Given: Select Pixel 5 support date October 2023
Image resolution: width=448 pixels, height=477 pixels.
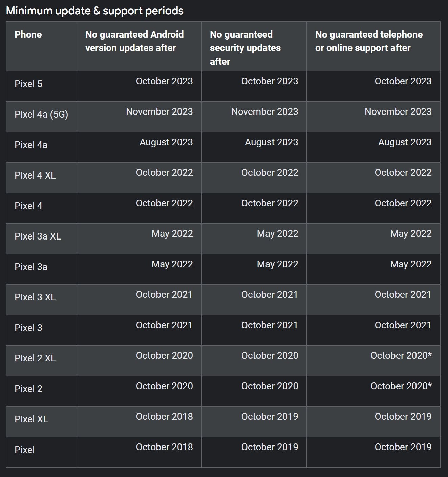Looking at the screenshot, I should (403, 81).
